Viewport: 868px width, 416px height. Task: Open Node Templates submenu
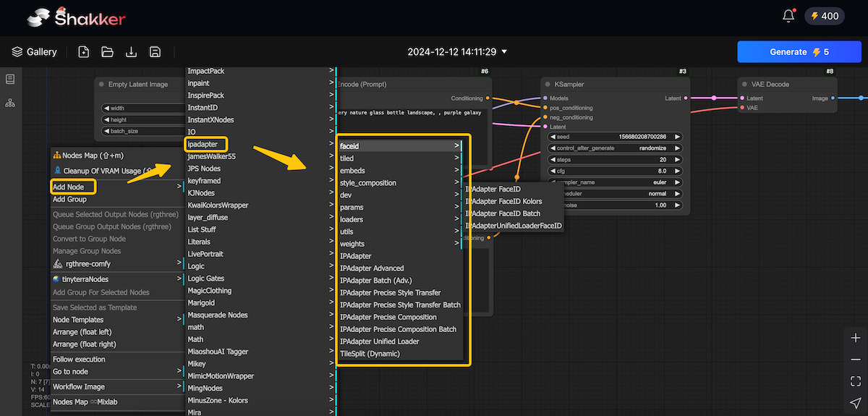click(x=117, y=320)
